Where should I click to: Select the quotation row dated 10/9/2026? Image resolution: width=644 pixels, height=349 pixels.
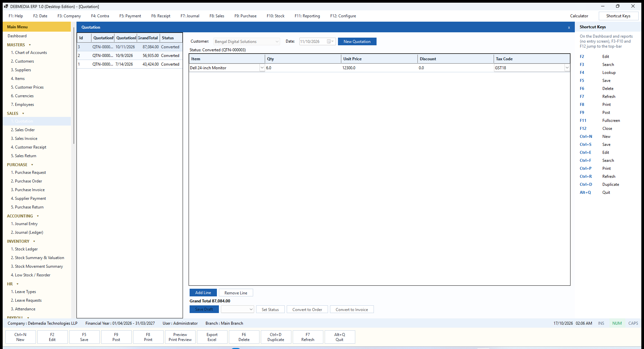[130, 56]
